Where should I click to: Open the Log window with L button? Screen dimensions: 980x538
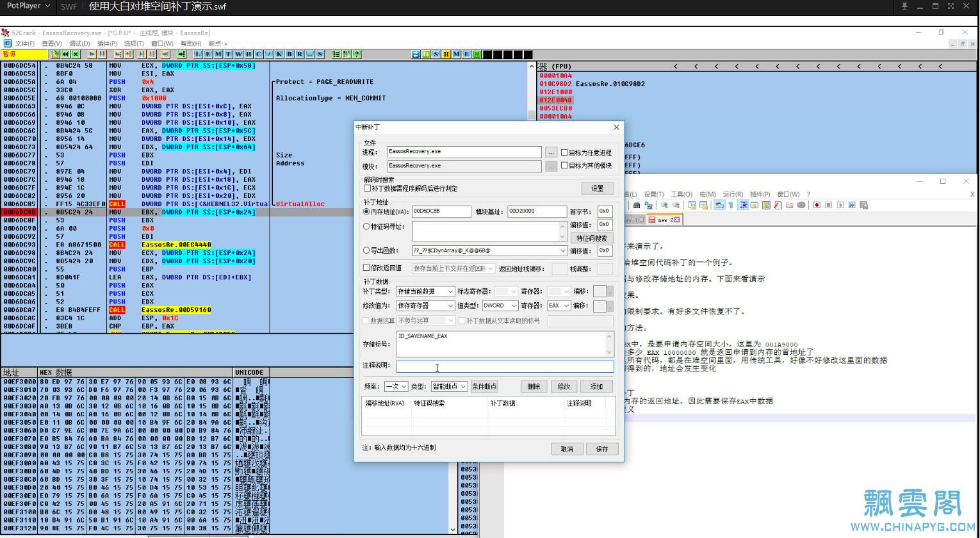(199, 54)
